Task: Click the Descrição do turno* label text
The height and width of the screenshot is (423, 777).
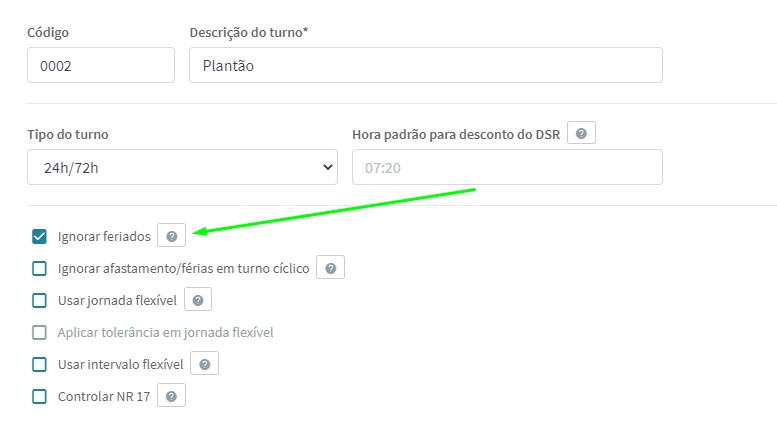Action: point(249,33)
